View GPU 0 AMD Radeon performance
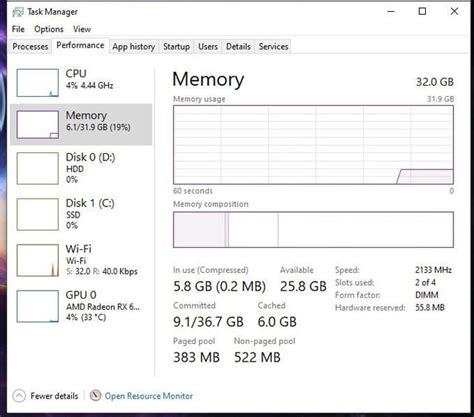474x417 pixels. pos(81,306)
